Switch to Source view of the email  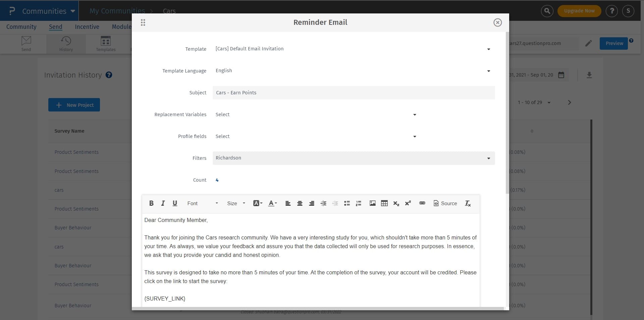pos(445,203)
